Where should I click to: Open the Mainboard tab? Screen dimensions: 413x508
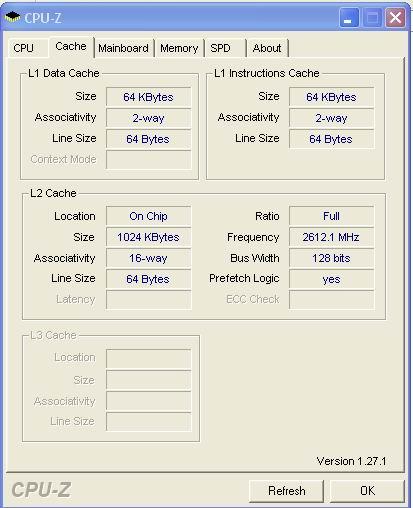[123, 48]
